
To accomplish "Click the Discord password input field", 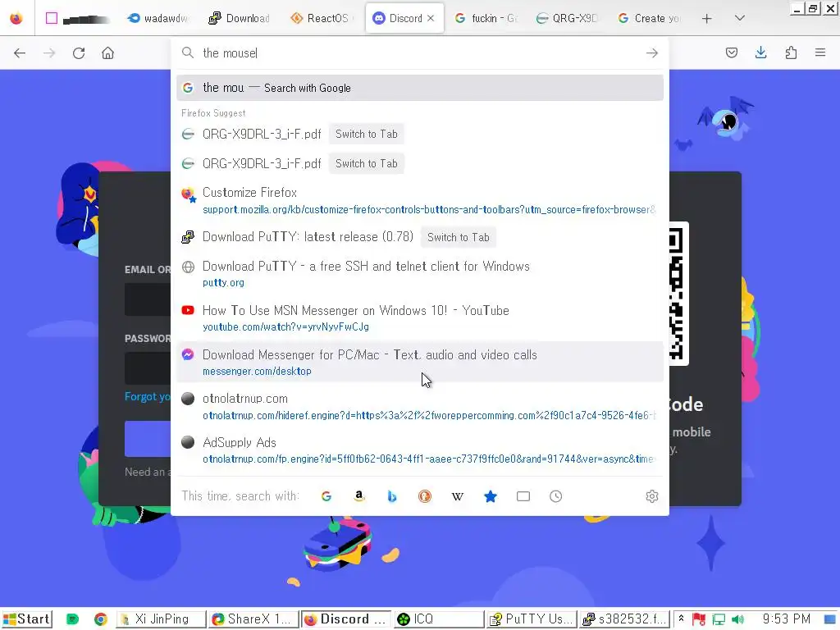I will click(x=148, y=368).
